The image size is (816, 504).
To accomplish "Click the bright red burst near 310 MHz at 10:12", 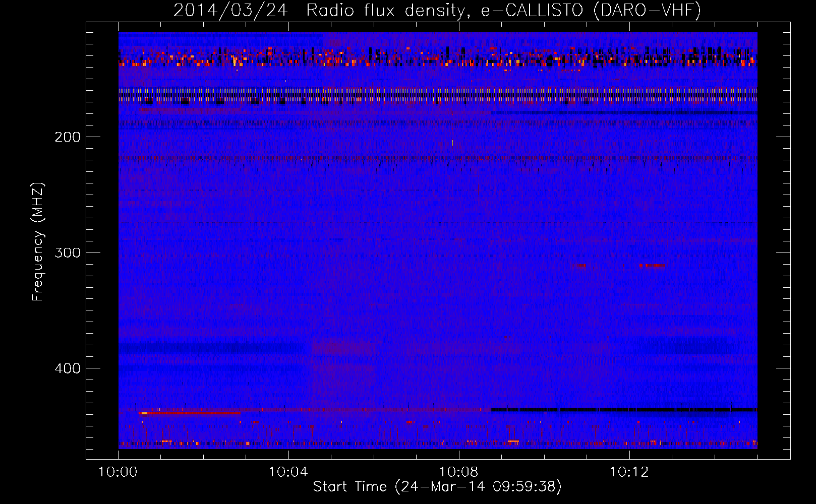I will [x=653, y=266].
